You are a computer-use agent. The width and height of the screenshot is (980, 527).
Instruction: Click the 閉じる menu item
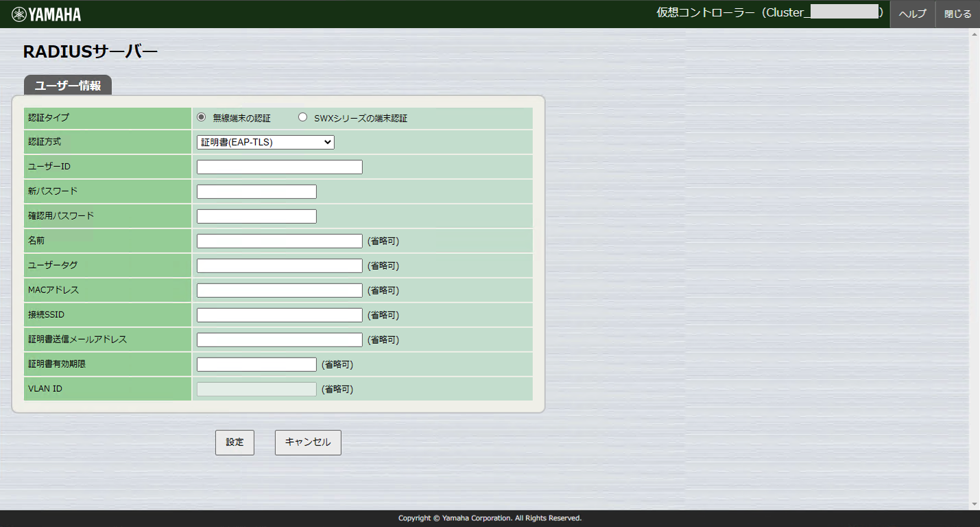click(957, 13)
